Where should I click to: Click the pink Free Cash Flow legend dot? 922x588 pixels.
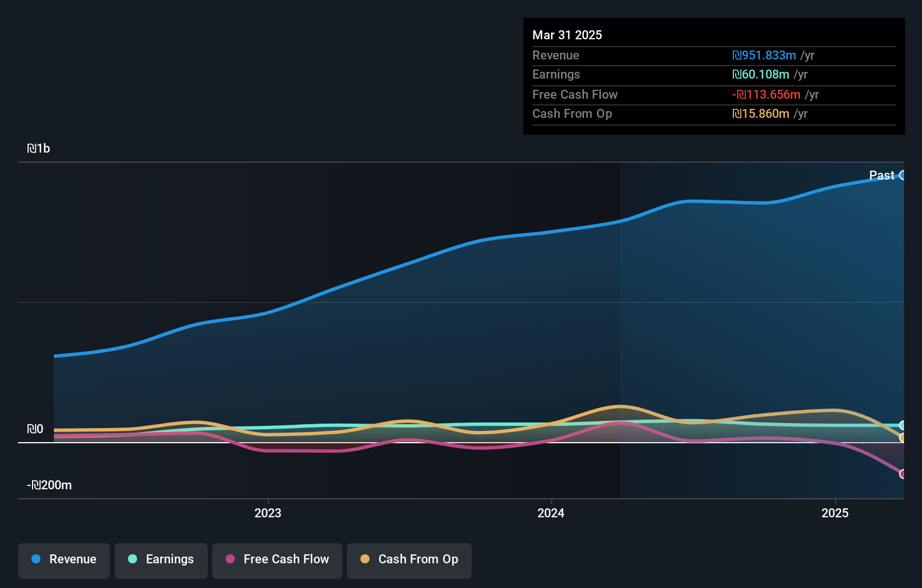click(230, 559)
